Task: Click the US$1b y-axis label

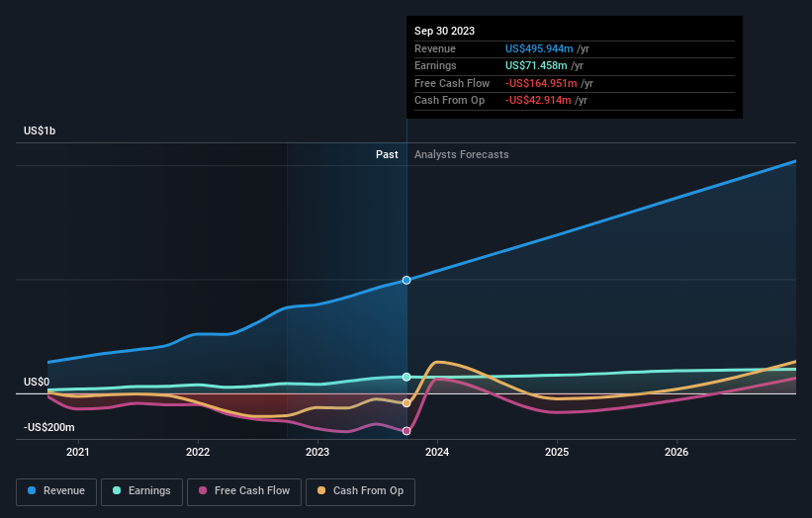Action: point(40,130)
